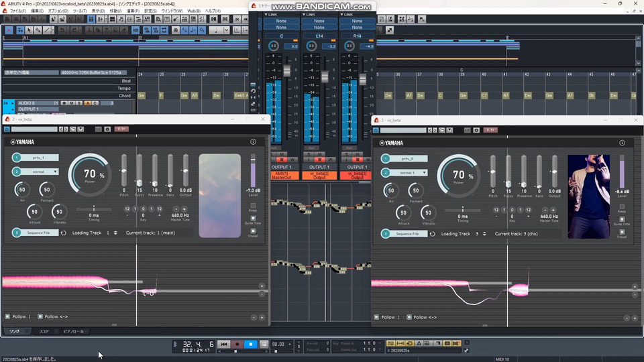Adjust Output slider in right vx_beta
The image size is (644, 362).
click(x=555, y=172)
